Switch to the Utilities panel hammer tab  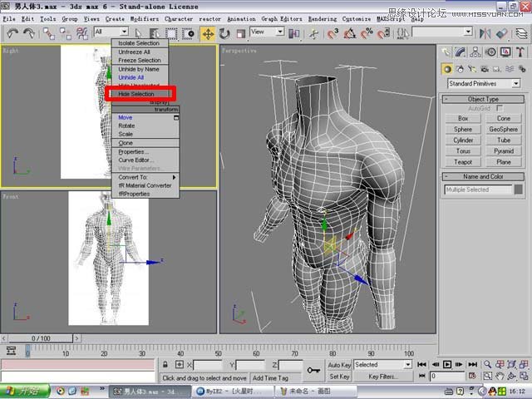(x=520, y=52)
